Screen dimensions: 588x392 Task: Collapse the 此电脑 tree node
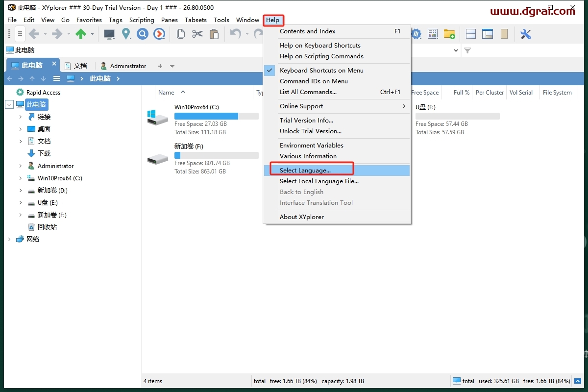[9, 104]
